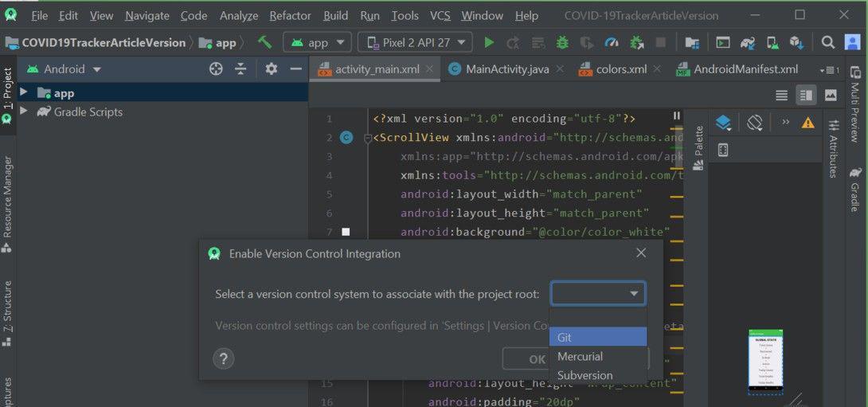Toggle the Resource Manager side panel
868x407 pixels.
point(7,205)
